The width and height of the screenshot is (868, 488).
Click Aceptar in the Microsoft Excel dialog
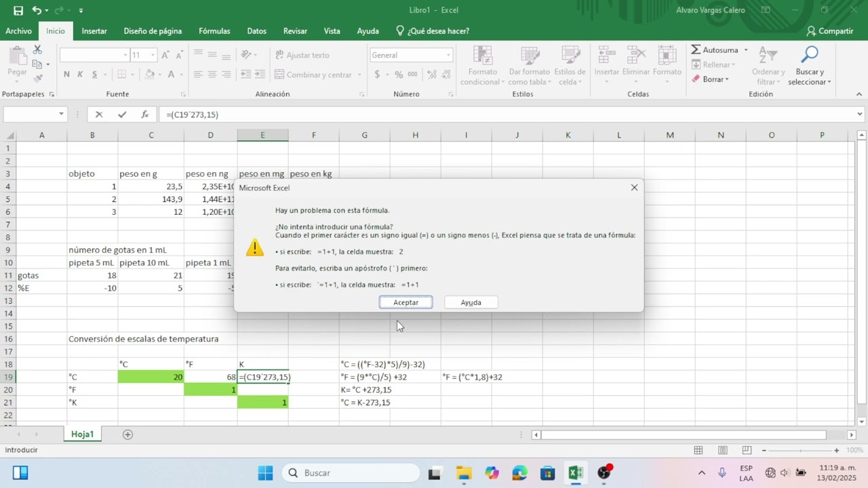[x=406, y=302]
